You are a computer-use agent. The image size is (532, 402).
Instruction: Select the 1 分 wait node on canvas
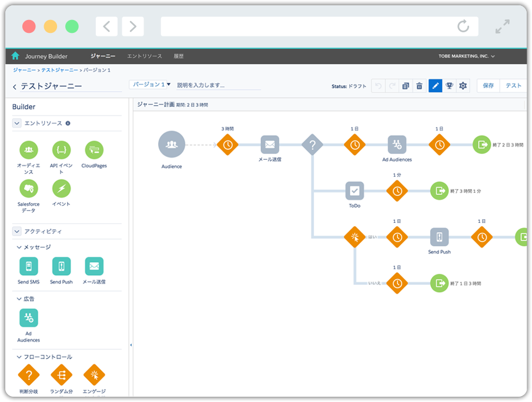click(x=397, y=191)
